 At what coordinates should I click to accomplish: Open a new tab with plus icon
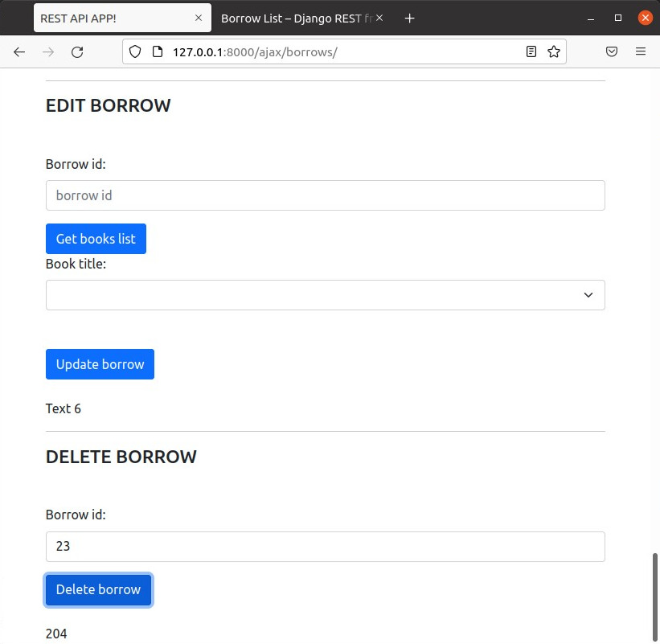point(409,18)
